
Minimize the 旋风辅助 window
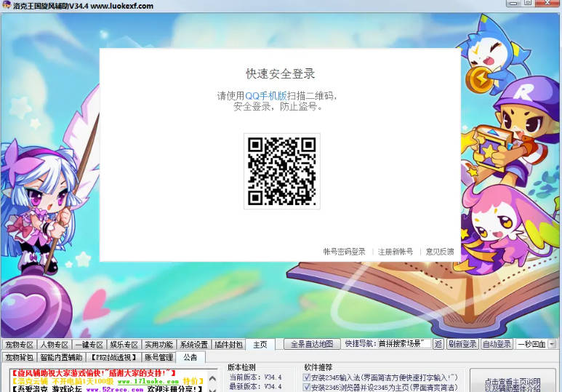513,3
